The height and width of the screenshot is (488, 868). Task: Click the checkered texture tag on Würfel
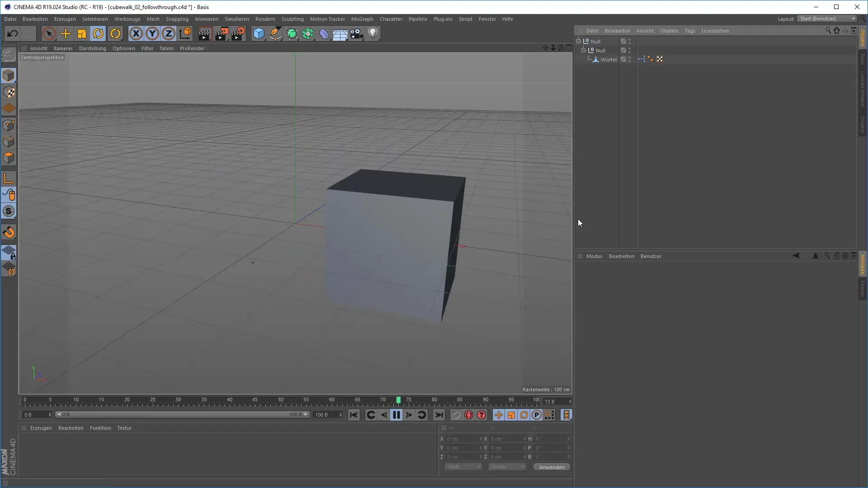[x=660, y=59]
